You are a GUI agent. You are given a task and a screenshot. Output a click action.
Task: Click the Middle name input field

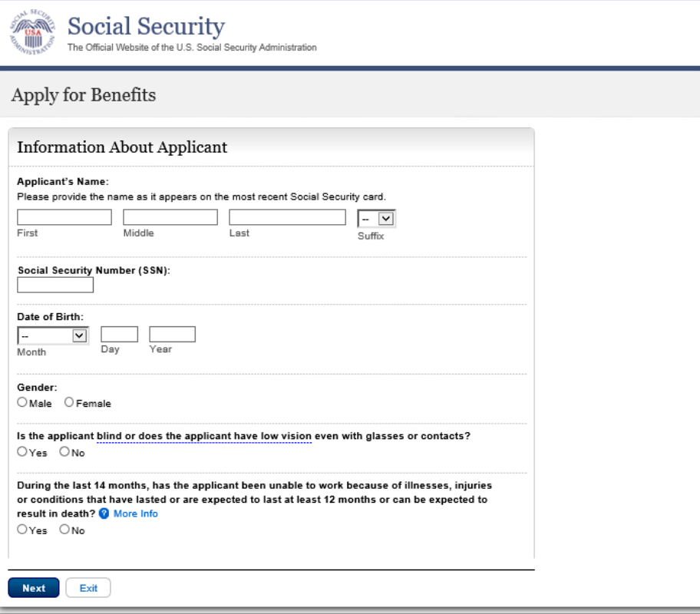click(x=170, y=216)
